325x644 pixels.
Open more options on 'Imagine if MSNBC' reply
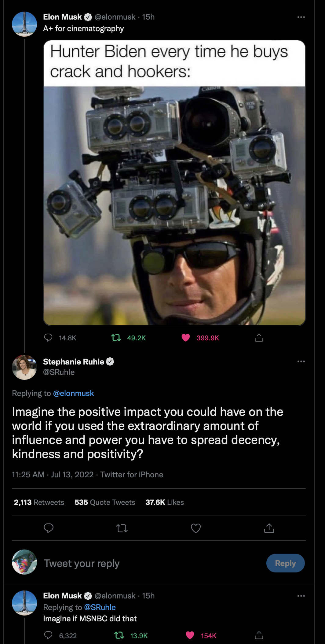point(301,596)
